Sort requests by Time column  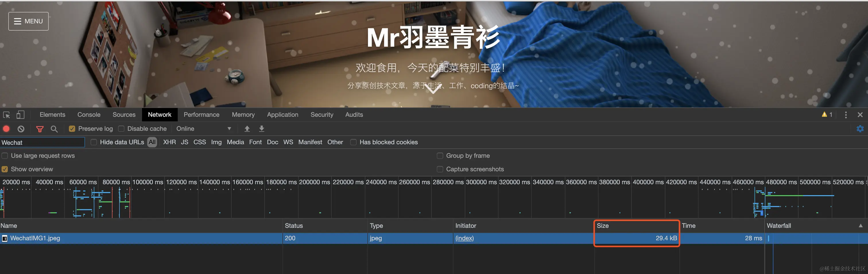click(x=722, y=226)
